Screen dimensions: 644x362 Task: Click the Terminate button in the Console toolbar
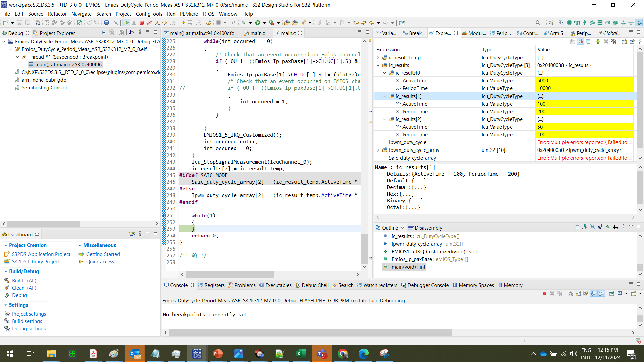point(544,294)
